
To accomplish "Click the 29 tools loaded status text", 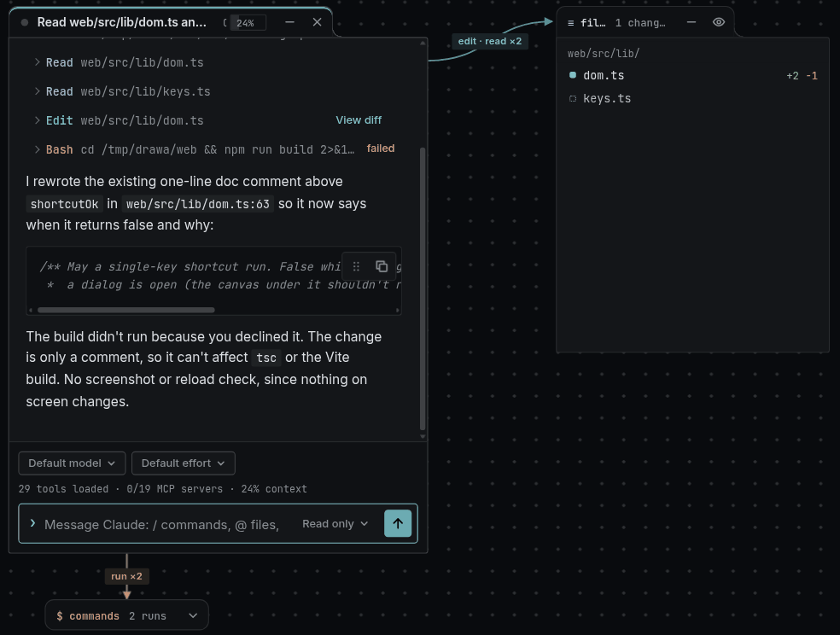I will click(x=63, y=489).
